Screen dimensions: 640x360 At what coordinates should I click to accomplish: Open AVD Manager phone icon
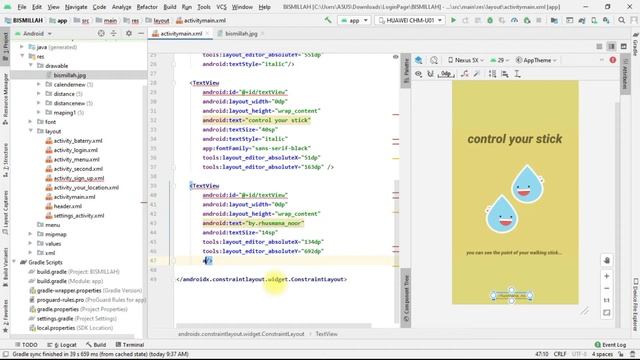594,20
